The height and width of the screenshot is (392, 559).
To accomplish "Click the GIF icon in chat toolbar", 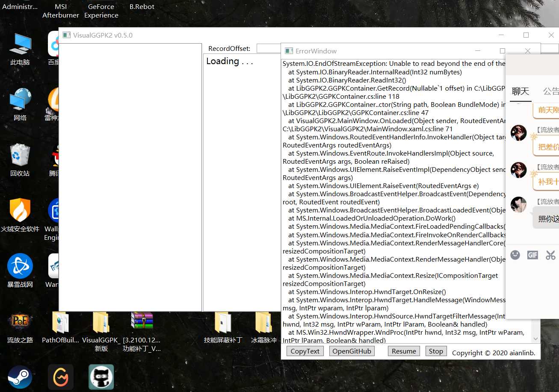I will [532, 255].
